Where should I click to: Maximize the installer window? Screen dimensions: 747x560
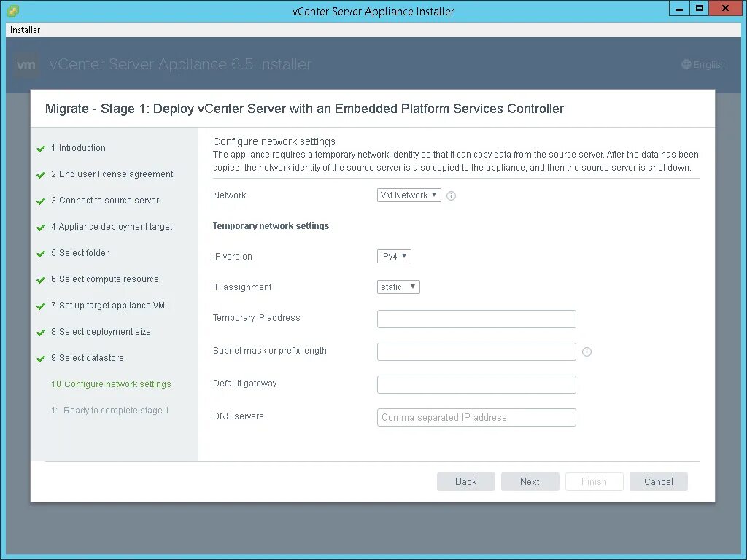point(699,8)
